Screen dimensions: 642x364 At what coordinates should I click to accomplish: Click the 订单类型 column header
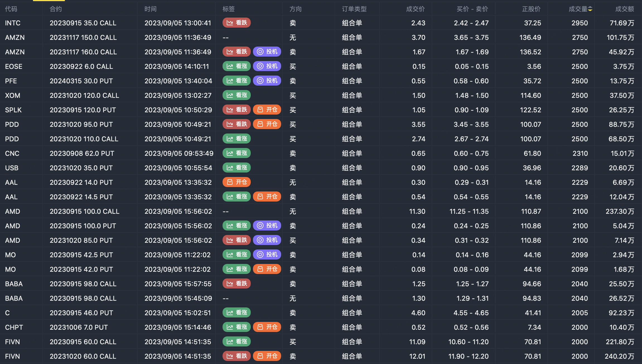click(x=354, y=9)
